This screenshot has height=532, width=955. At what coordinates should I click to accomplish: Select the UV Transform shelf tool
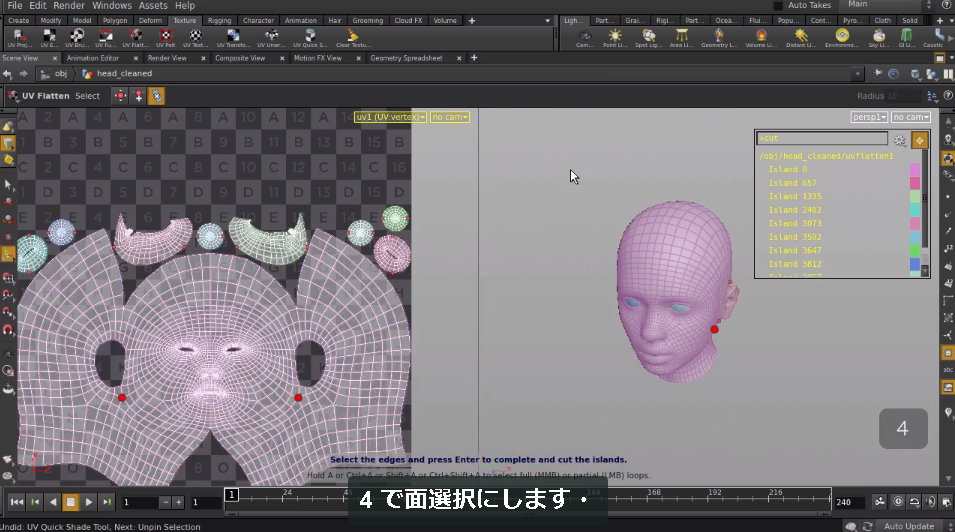pos(233,38)
